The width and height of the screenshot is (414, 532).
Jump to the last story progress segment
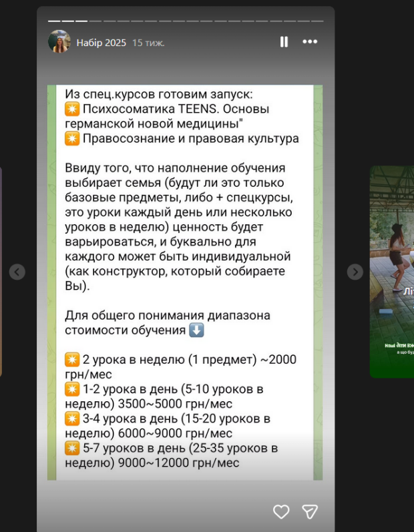[x=318, y=21]
